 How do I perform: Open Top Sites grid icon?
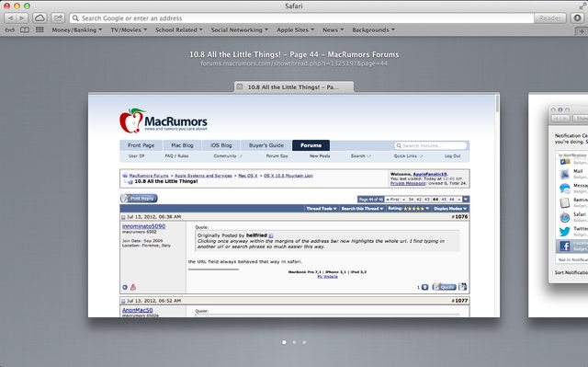(x=40, y=29)
